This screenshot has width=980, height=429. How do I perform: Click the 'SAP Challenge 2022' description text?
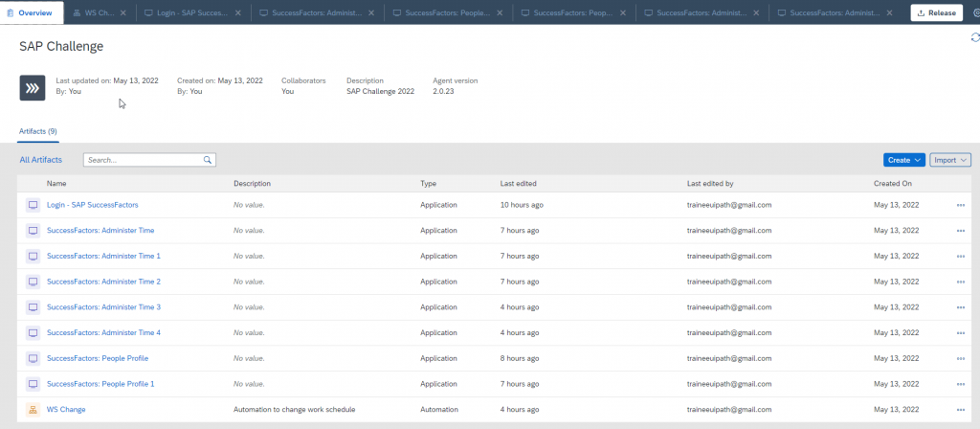(380, 91)
